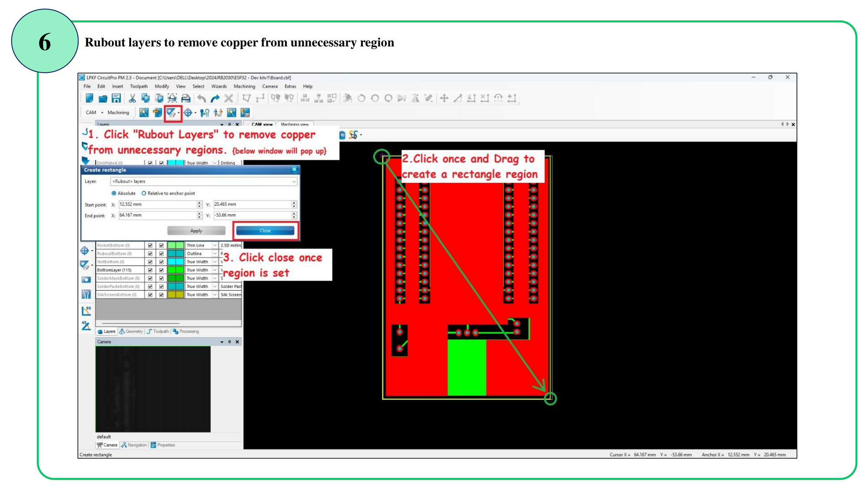Image resolution: width=868 pixels, height=488 pixels.
Task: Select the Absolute radio button
Action: coord(114,193)
